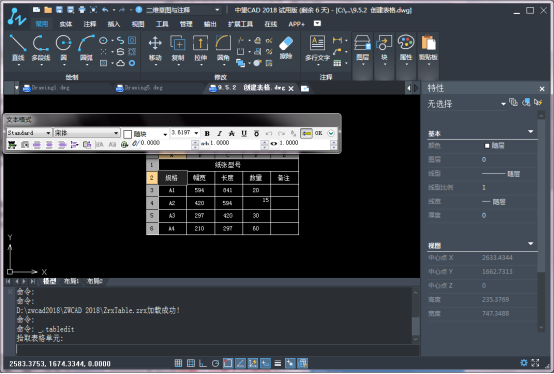Open the 视图 ribbon tab
This screenshot has width=554, height=374.
[138, 24]
